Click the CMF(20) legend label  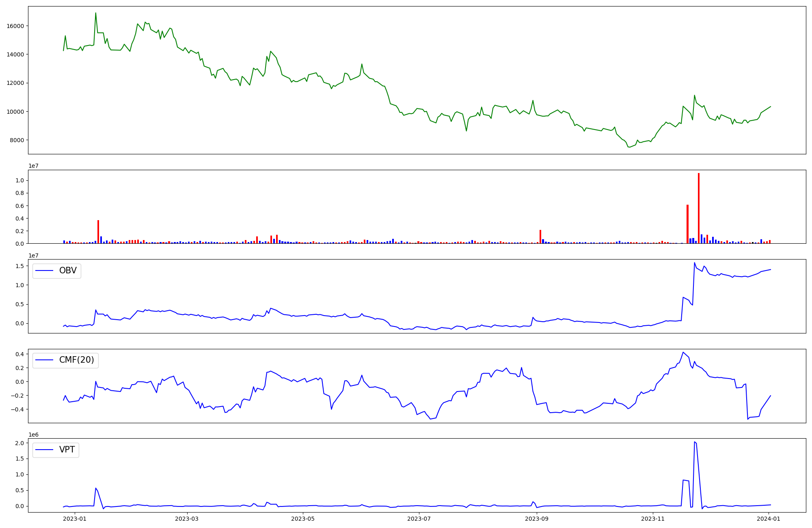click(76, 360)
